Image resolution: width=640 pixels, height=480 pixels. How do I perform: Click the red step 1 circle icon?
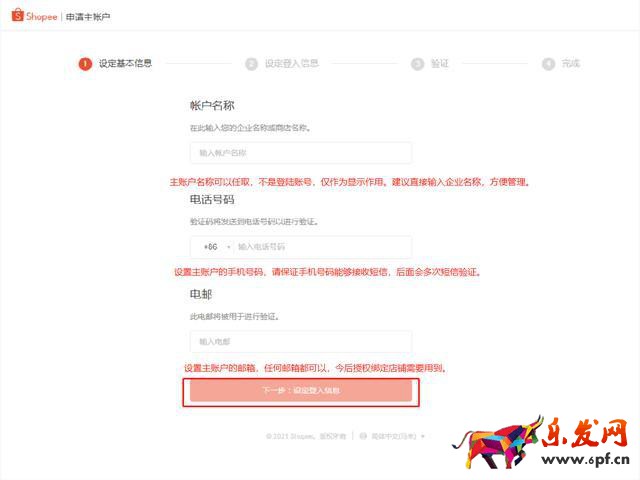point(85,64)
